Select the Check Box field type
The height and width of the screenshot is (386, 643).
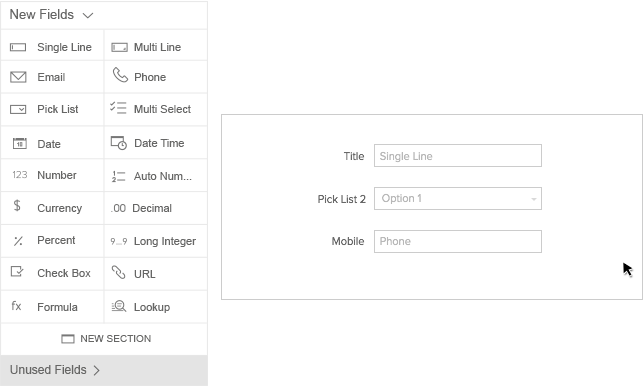52,274
